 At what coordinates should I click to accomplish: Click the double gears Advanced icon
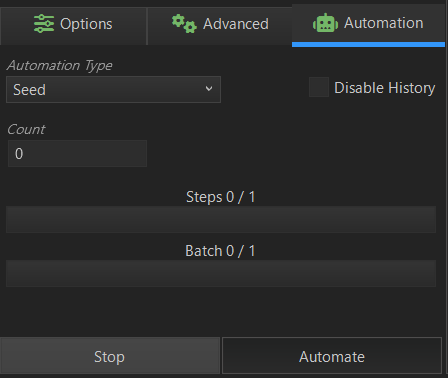click(x=184, y=24)
